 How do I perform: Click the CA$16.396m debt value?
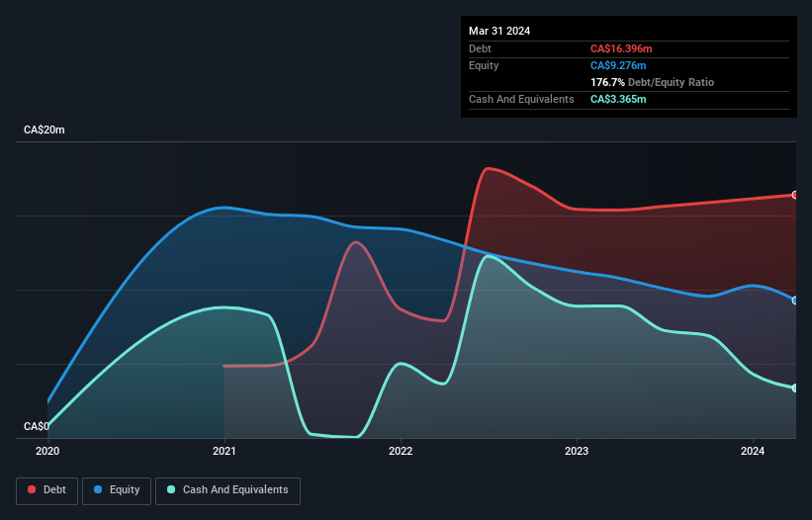[621, 48]
